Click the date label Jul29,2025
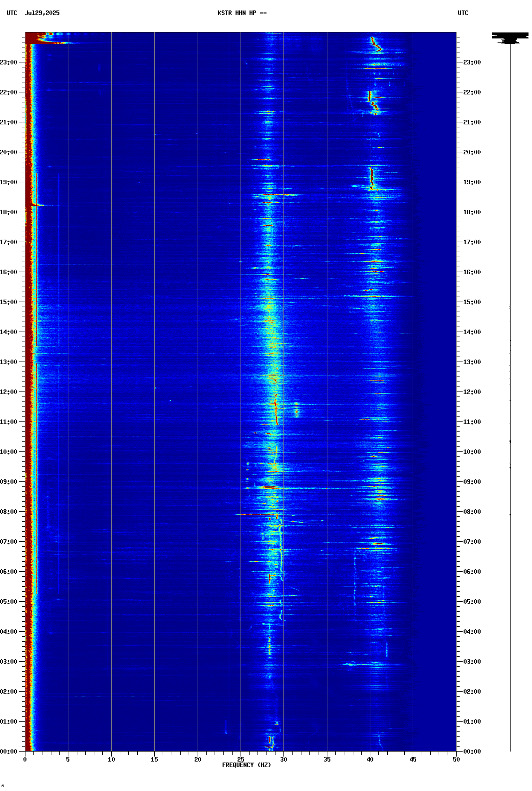This screenshot has width=532, height=791. click(42, 13)
